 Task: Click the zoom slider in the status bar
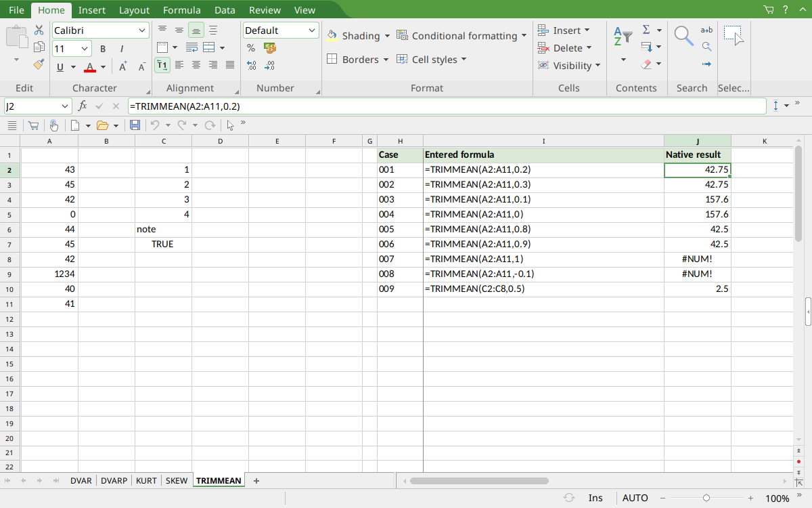[x=706, y=498]
